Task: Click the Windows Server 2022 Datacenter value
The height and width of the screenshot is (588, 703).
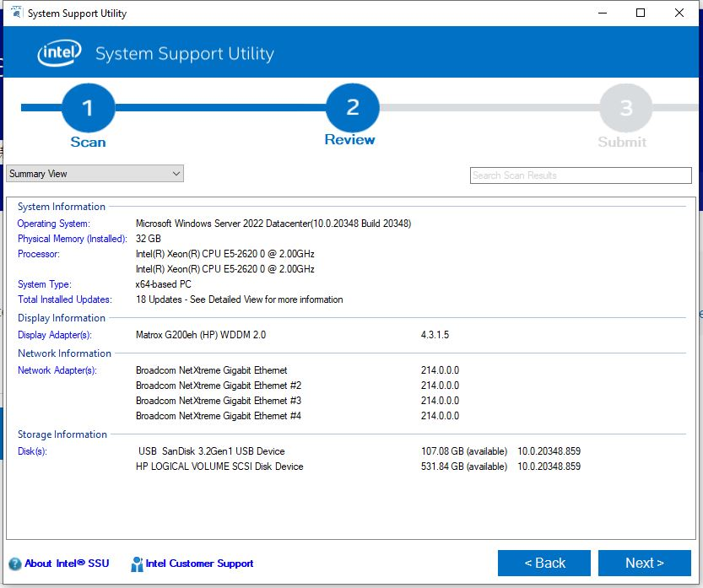Action: [x=273, y=224]
